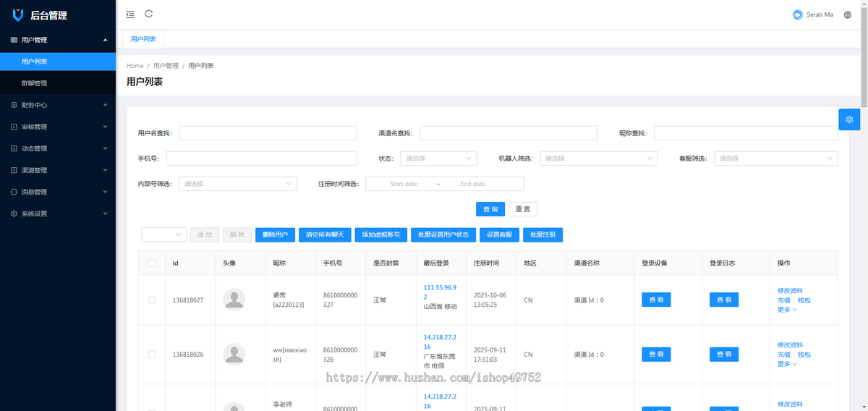This screenshot has height=411, width=868.
Task: Collapse the sidebar using the menu-fold icon
Action: point(130,14)
